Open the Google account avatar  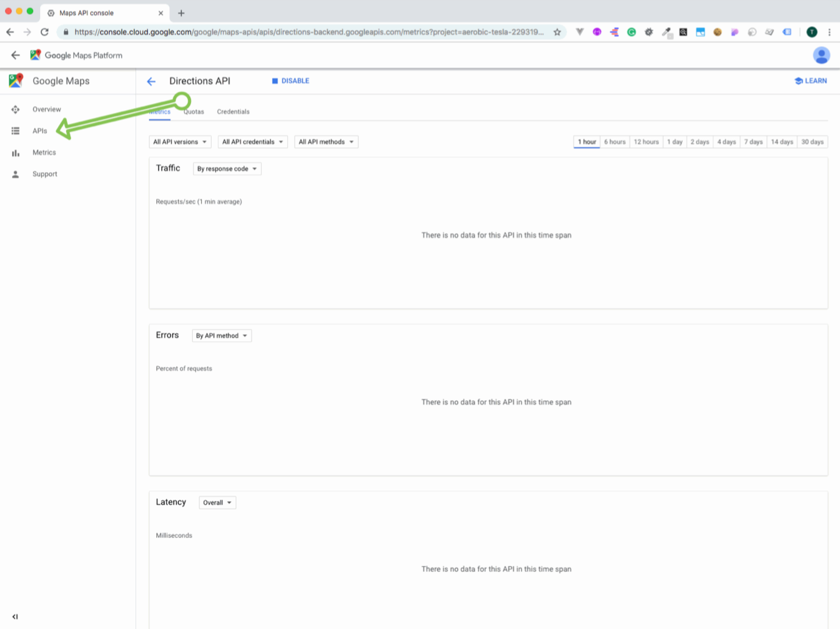821,55
